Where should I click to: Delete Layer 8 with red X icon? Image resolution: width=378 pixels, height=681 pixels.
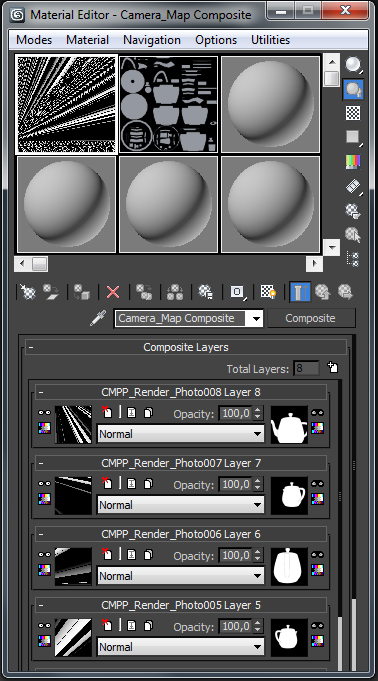coord(107,412)
